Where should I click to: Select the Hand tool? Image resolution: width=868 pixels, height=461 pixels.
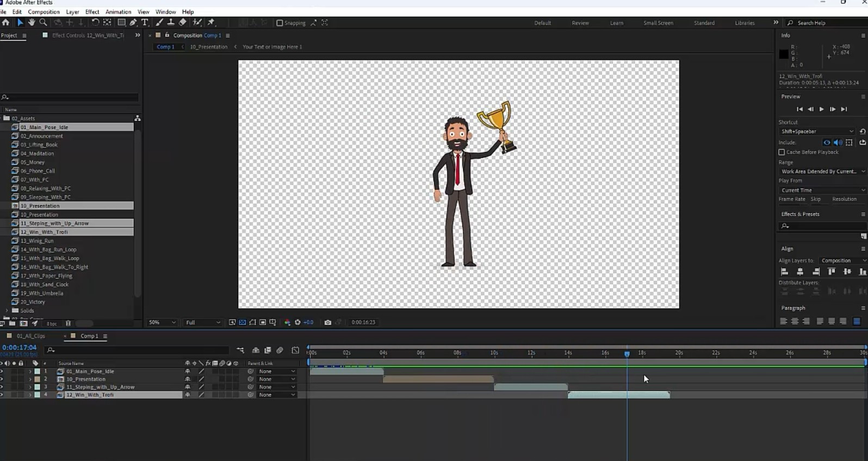point(32,22)
